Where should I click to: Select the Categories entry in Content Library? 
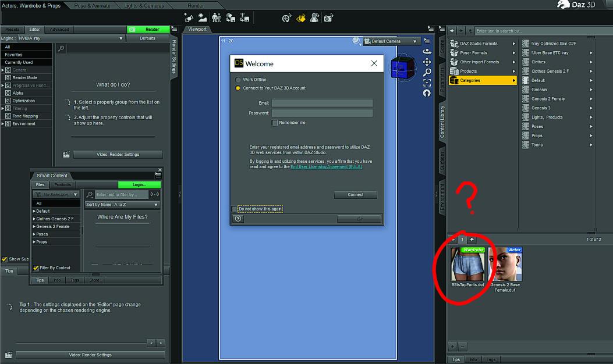(x=483, y=80)
